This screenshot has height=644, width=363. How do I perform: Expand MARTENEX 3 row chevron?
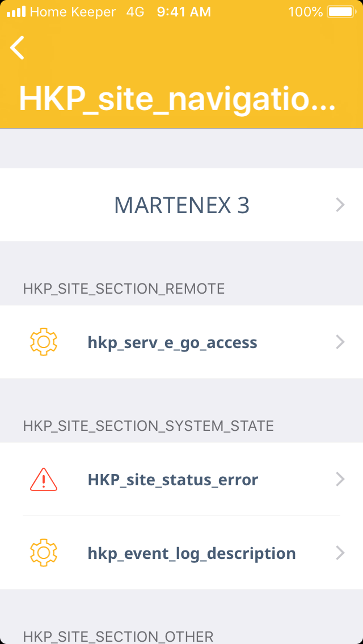(340, 205)
